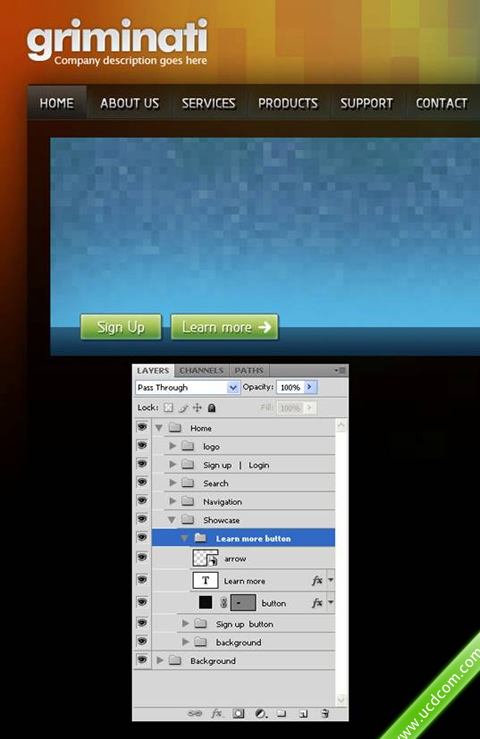Hide the arrow layer with its eye icon

(x=142, y=557)
